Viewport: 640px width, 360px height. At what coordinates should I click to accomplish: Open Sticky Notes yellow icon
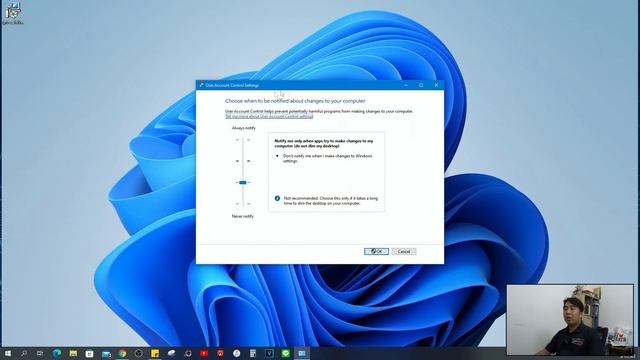pyautogui.click(x=155, y=353)
